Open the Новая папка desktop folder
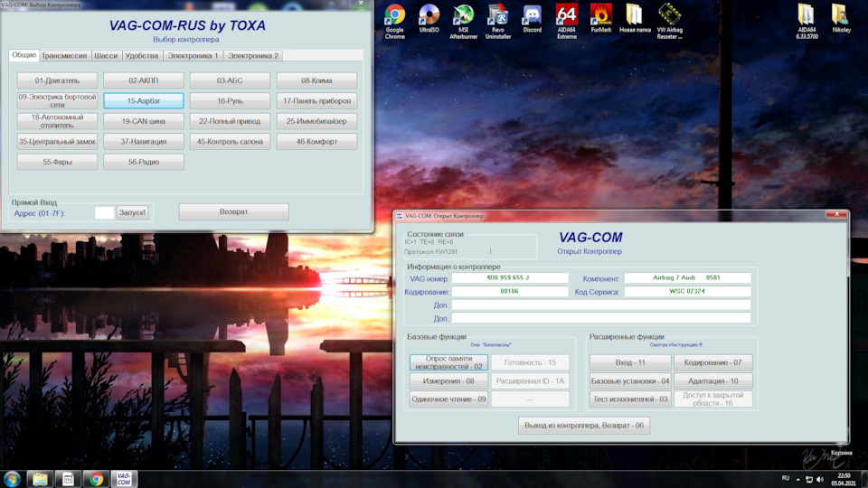The image size is (868, 488). click(635, 18)
